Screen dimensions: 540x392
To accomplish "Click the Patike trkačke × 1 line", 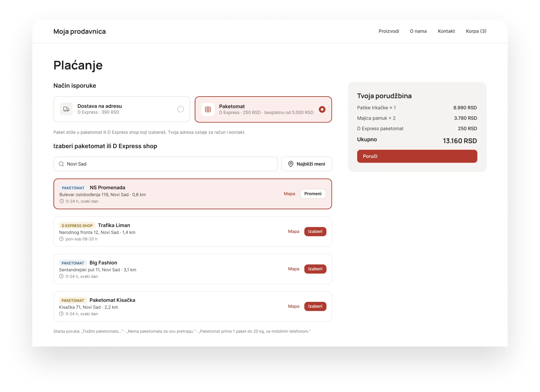I will pyautogui.click(x=417, y=108).
